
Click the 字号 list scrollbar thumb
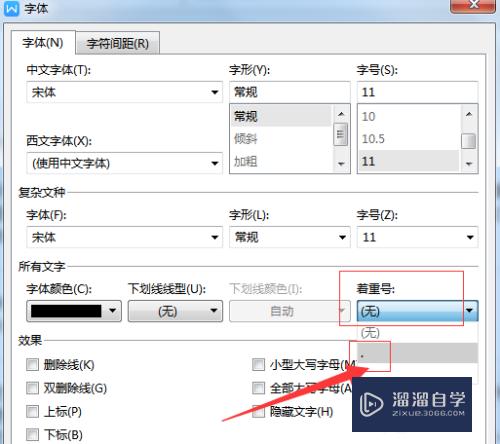469,141
